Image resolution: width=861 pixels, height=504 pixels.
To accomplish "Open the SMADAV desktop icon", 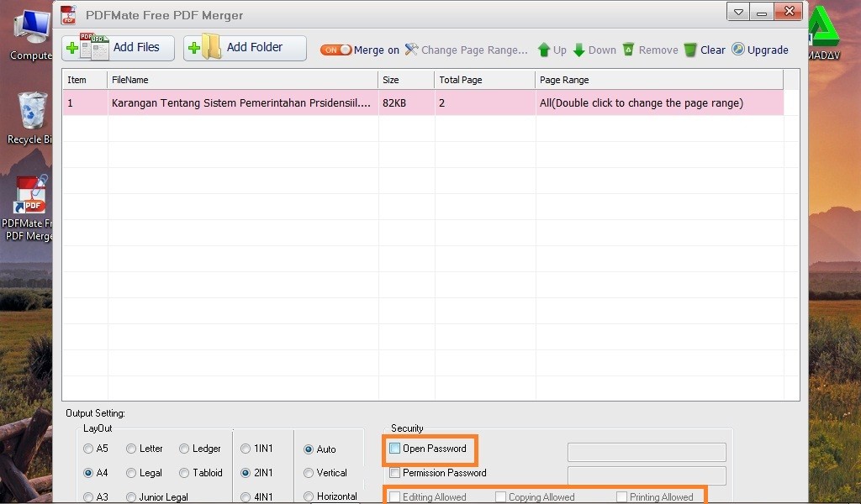I will coord(824,33).
